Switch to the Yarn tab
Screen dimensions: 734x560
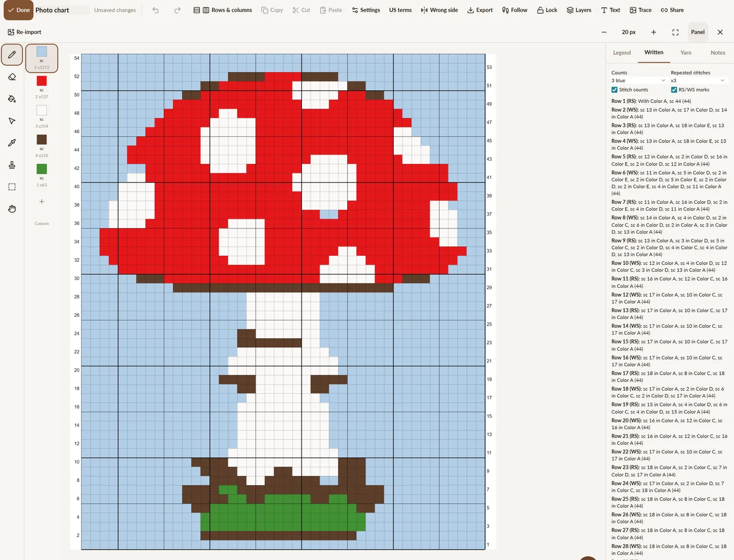686,52
